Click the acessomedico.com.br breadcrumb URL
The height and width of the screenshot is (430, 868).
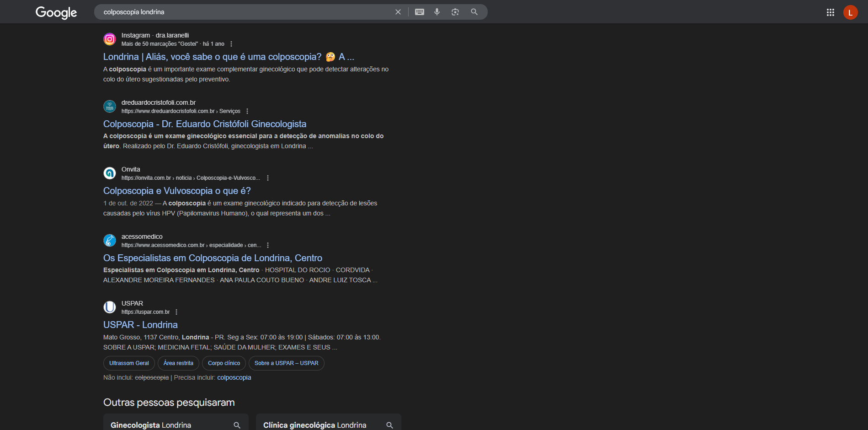191,245
